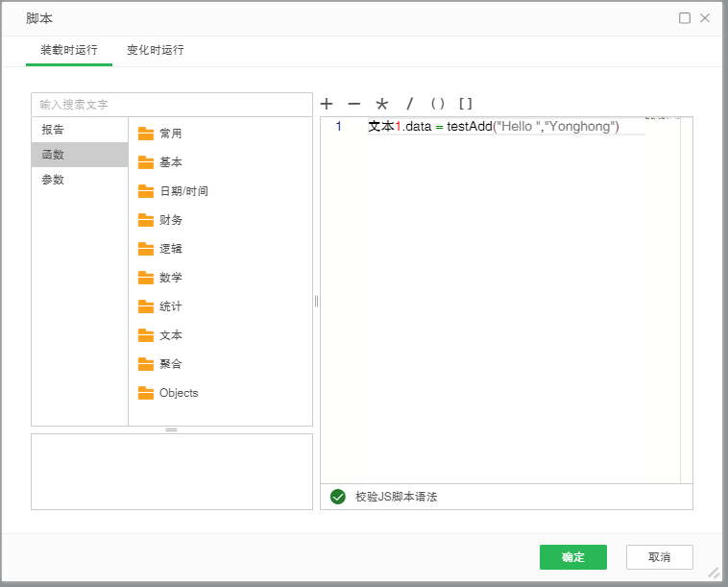The height and width of the screenshot is (587, 728).
Task: Insert parentheses into script
Action: click(x=438, y=104)
